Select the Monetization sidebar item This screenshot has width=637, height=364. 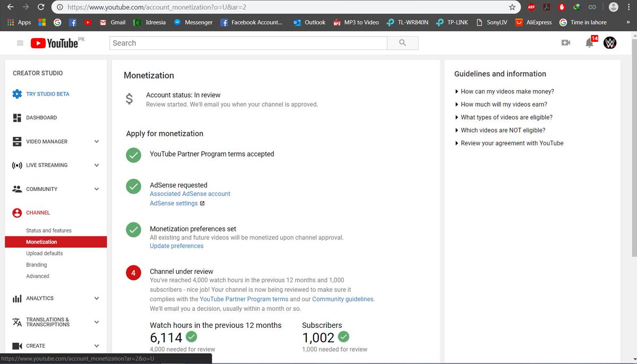tap(56, 242)
